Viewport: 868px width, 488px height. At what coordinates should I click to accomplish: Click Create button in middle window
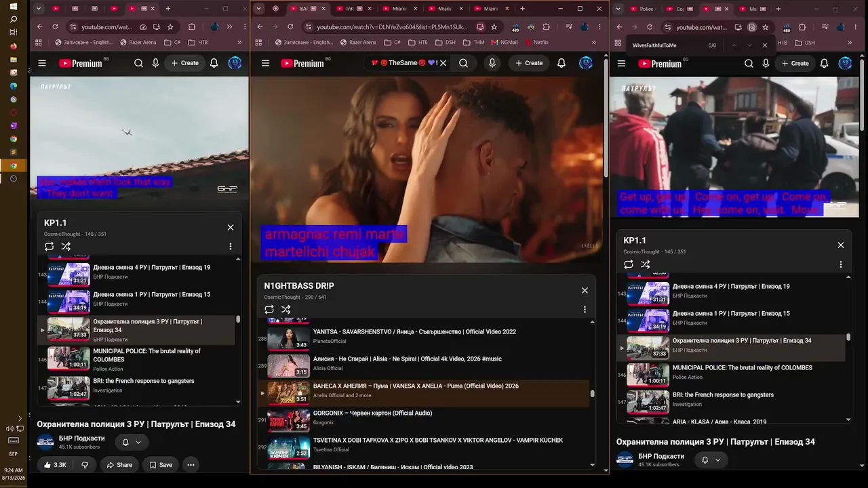click(x=528, y=63)
